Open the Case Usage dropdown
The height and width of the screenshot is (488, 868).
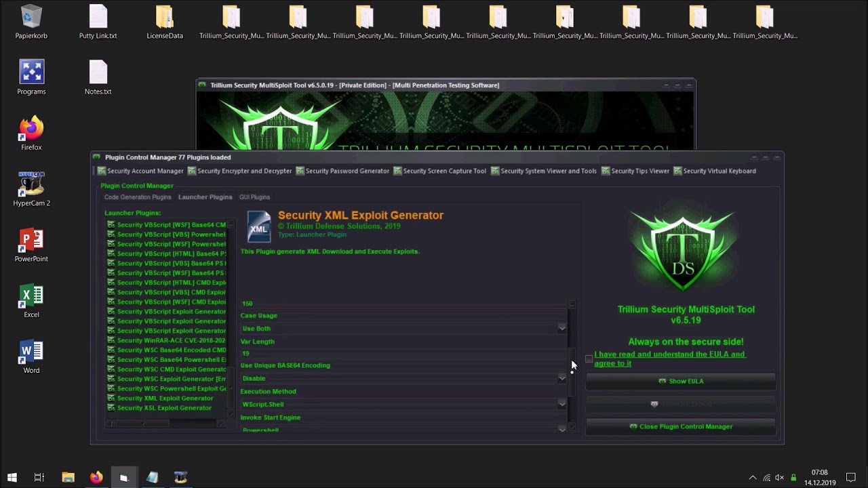(561, 329)
